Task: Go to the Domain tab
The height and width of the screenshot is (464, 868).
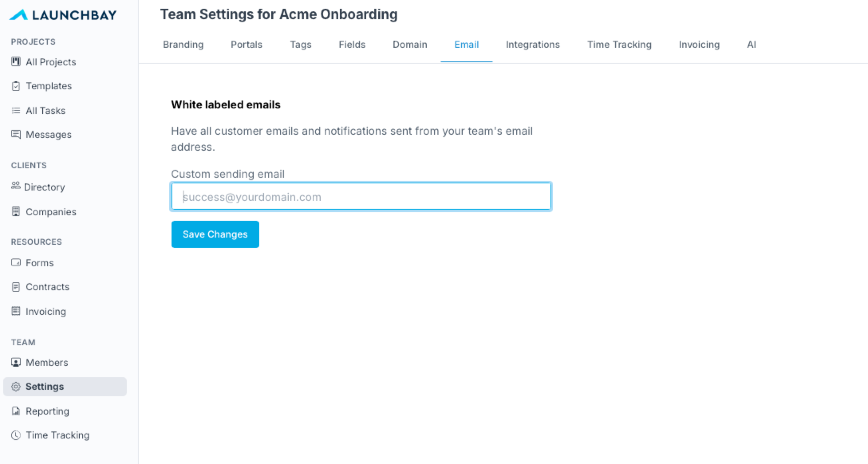Action: (x=410, y=45)
